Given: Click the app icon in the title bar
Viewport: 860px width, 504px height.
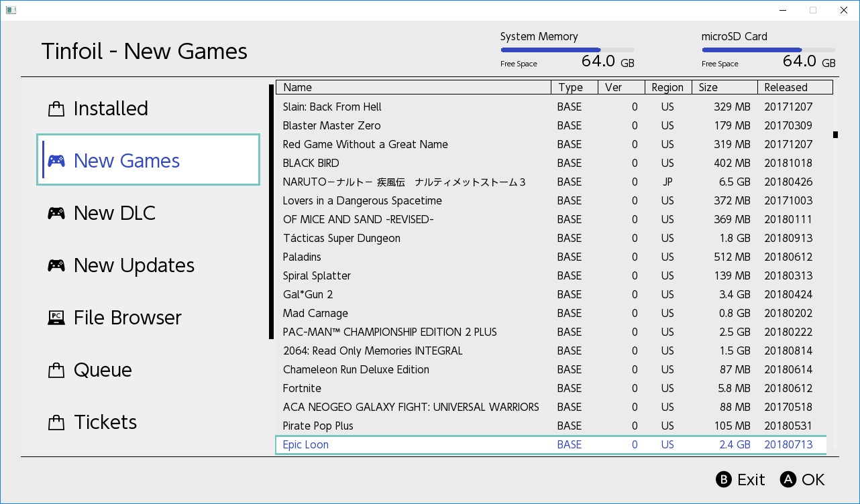Looking at the screenshot, I should (x=10, y=10).
